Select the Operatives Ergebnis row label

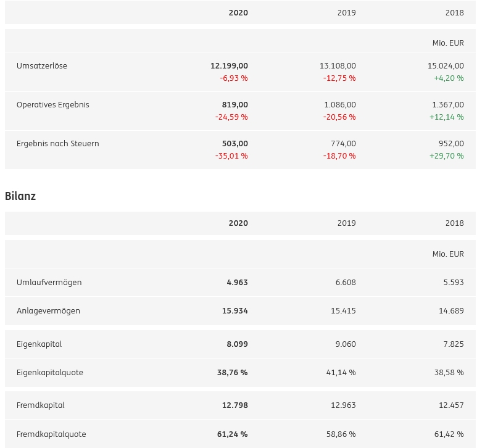click(x=53, y=105)
